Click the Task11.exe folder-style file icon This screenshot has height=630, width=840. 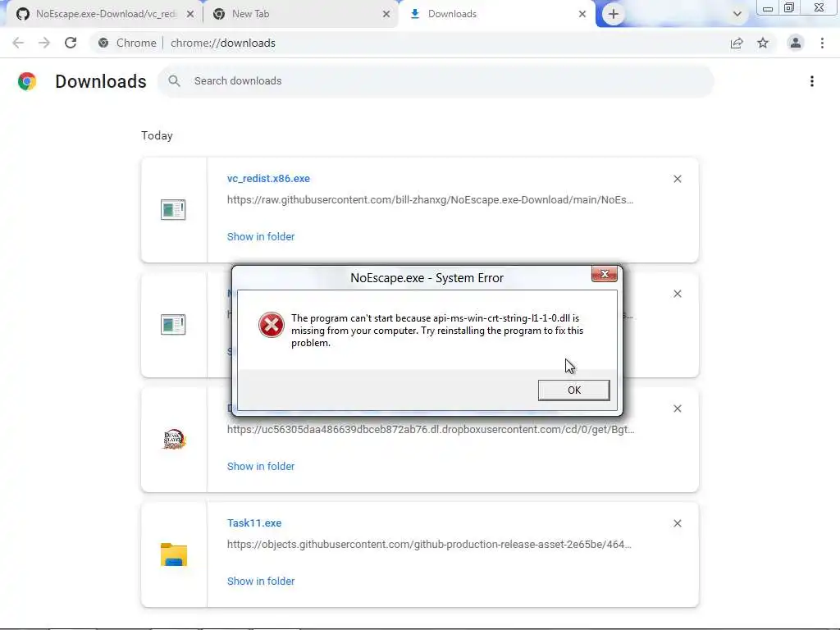(x=174, y=555)
